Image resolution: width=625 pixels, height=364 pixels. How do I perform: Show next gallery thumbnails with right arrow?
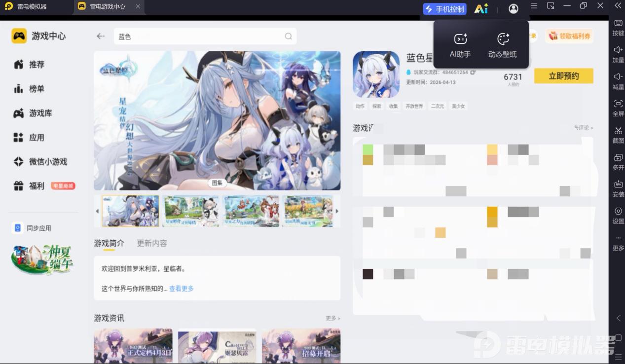coord(337,211)
